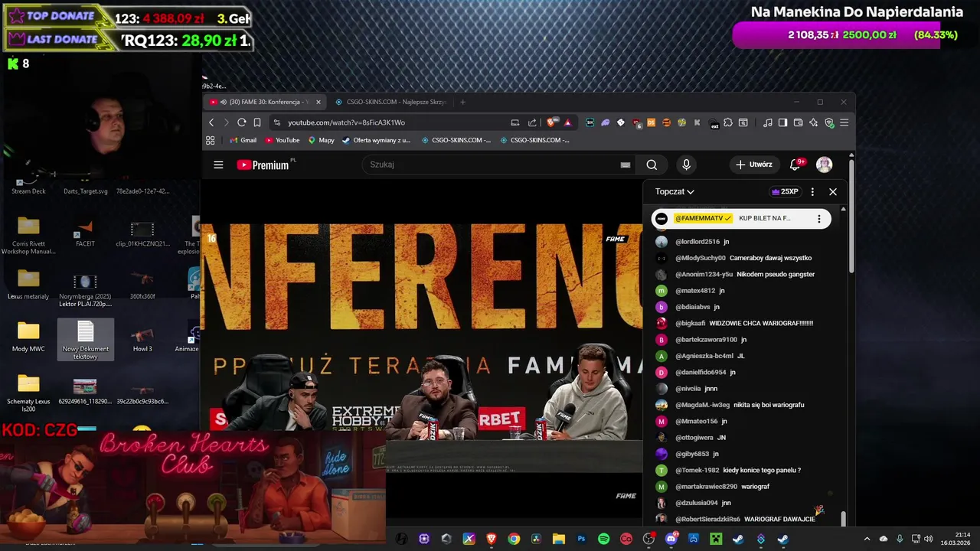The image size is (980, 551).
Task: Click the system volume speaker icon
Action: tap(928, 539)
